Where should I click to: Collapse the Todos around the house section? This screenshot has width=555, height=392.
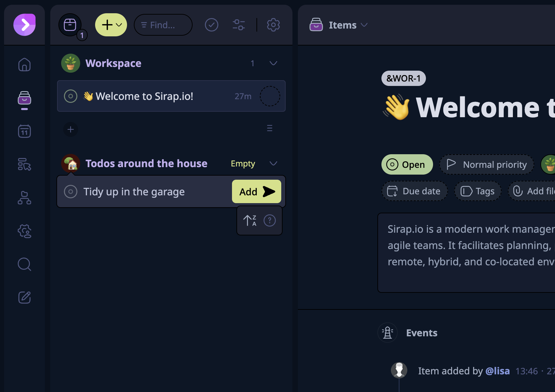coord(274,163)
